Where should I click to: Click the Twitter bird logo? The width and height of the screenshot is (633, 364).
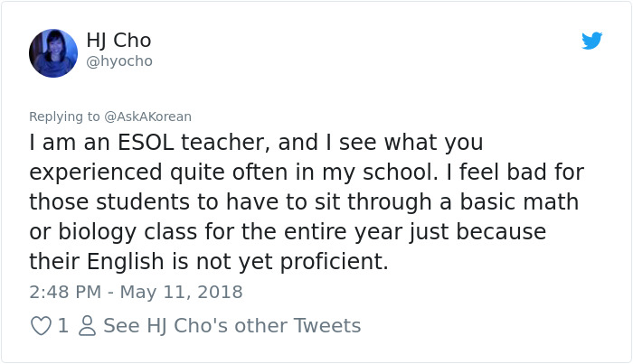pyautogui.click(x=591, y=41)
